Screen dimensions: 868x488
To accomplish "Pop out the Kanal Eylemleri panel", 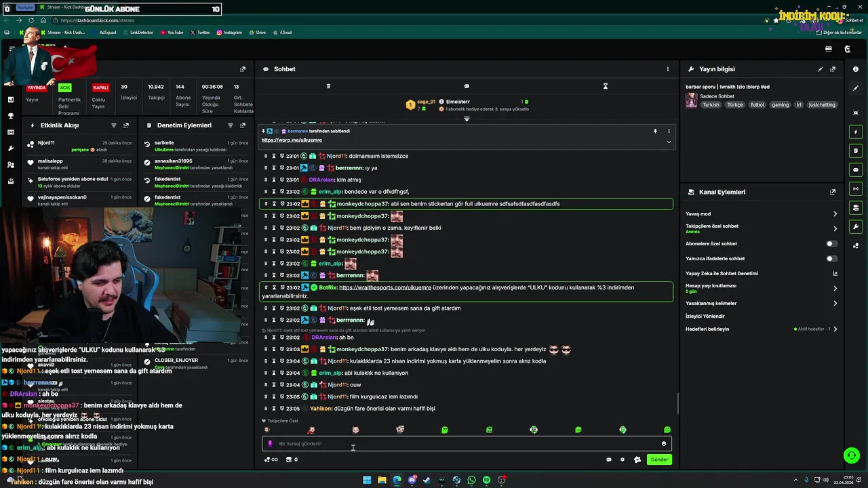I will (x=833, y=192).
